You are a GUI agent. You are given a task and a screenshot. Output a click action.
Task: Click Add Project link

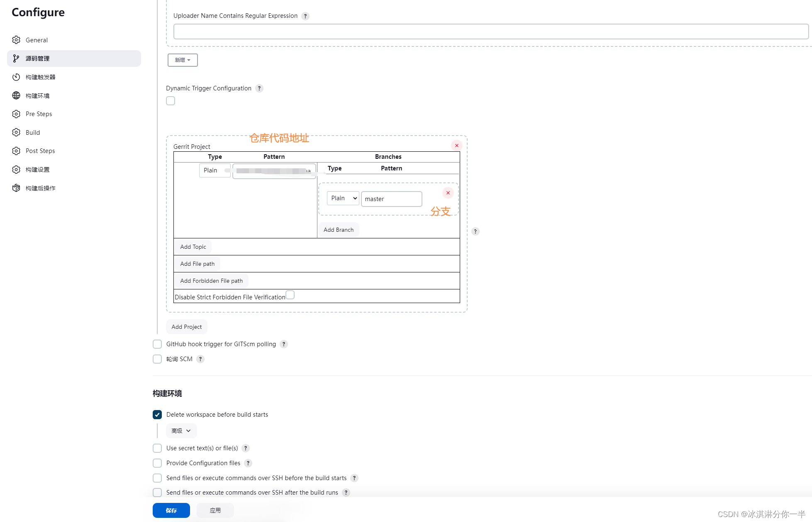[x=186, y=327]
